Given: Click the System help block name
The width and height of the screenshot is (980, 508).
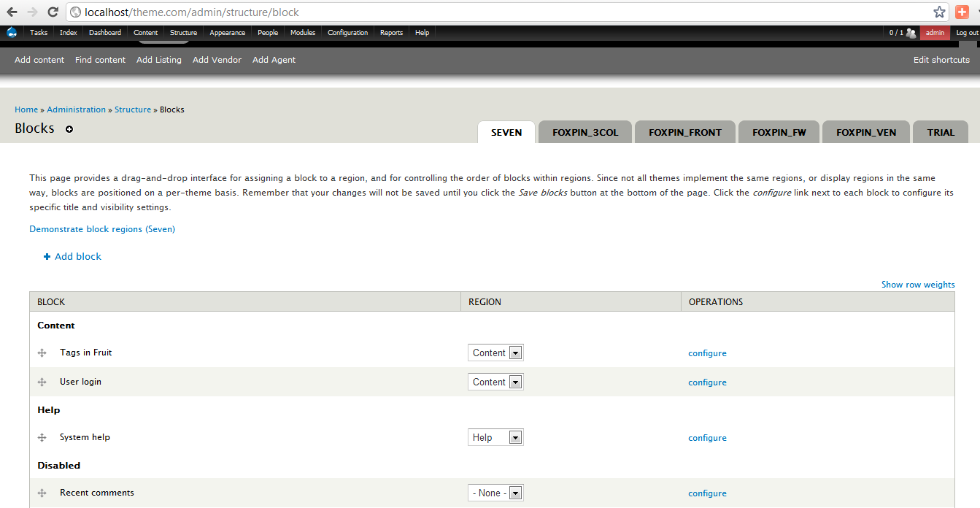Looking at the screenshot, I should coord(85,437).
